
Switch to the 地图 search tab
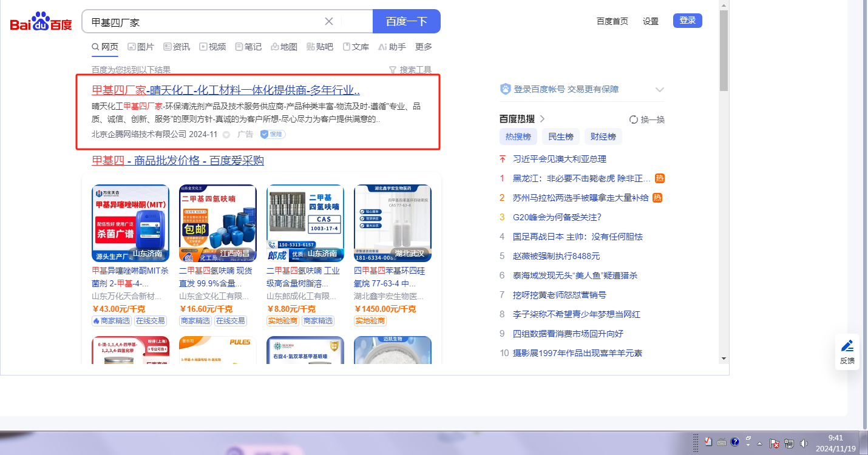click(284, 47)
